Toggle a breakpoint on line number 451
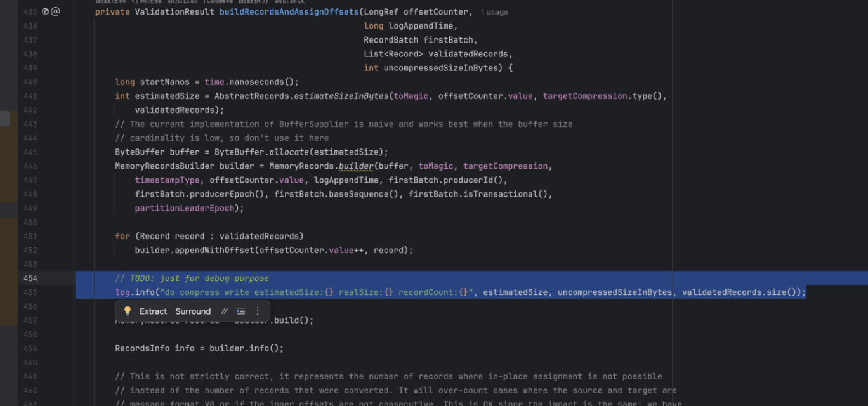Viewport: 868px width, 406px height. 30,237
